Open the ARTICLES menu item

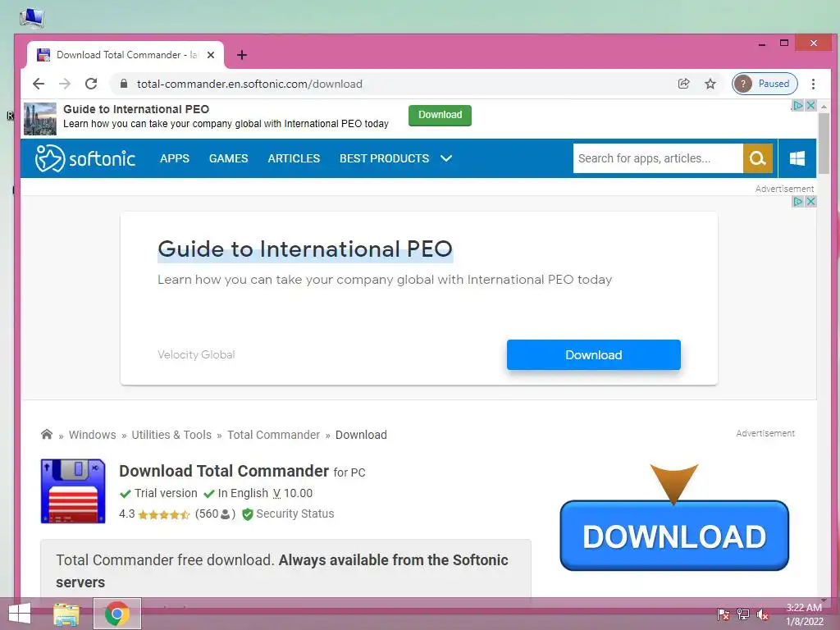click(294, 158)
